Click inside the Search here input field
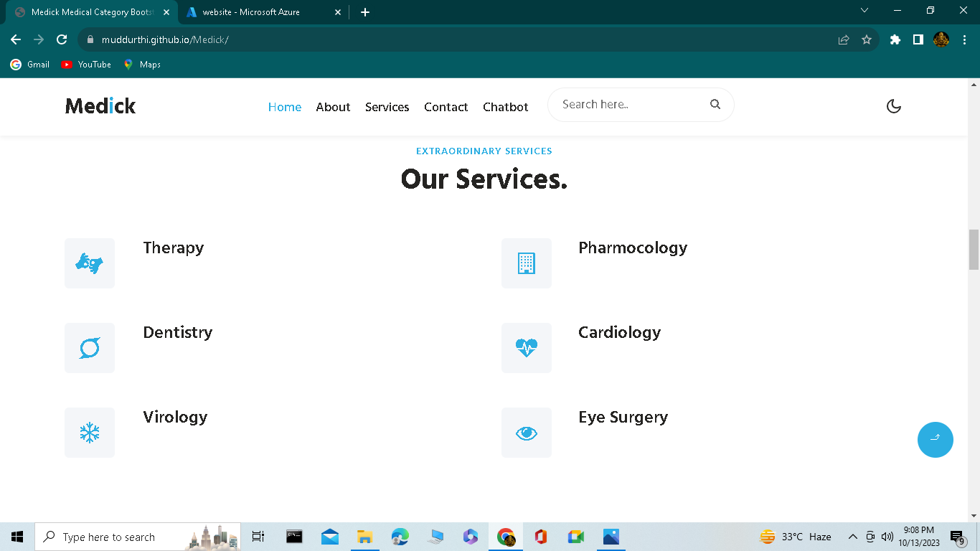Viewport: 980px width, 551px height. pyautogui.click(x=624, y=104)
